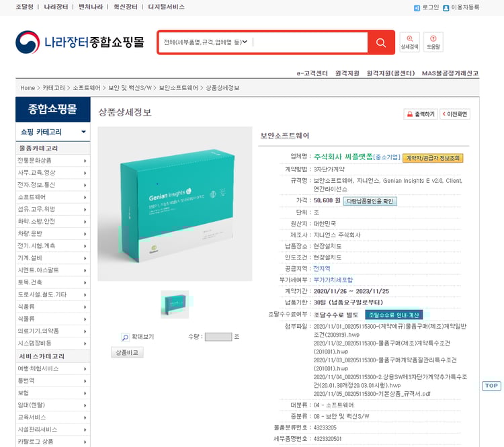Expand 전통문화상품 category arrow
Screen dimensions: 504x447
(x=85, y=161)
